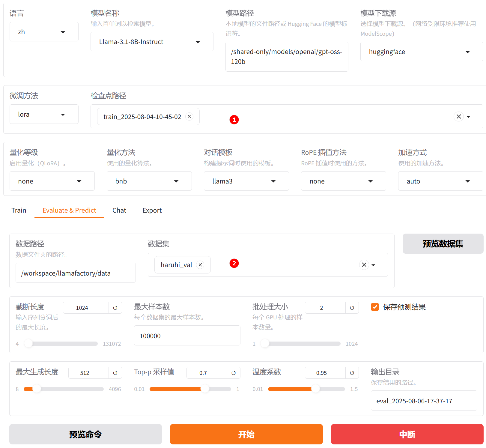Reset the Top-p 采样值 value

click(234, 373)
